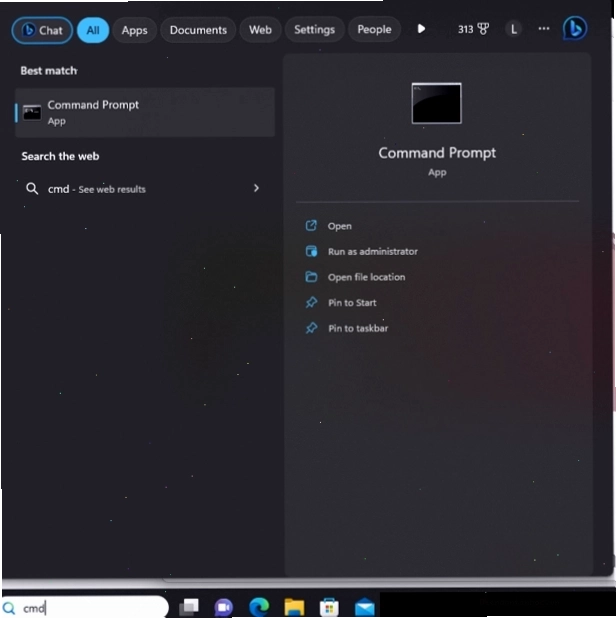Click the Command Prompt title in details pane

pyautogui.click(x=437, y=153)
